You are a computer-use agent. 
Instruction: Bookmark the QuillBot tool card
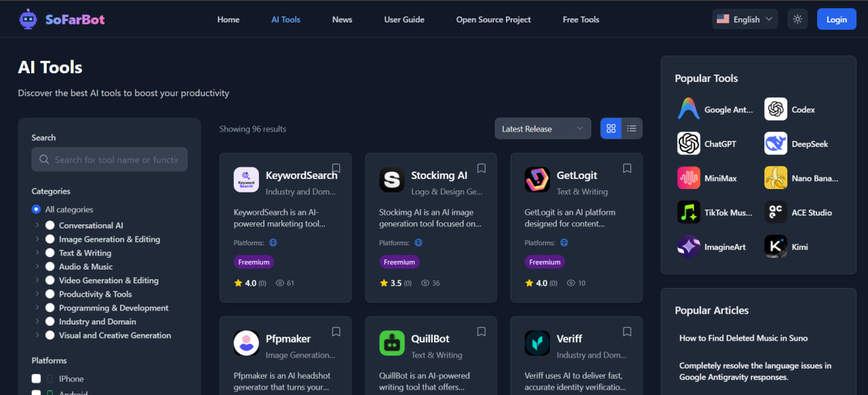pos(481,331)
